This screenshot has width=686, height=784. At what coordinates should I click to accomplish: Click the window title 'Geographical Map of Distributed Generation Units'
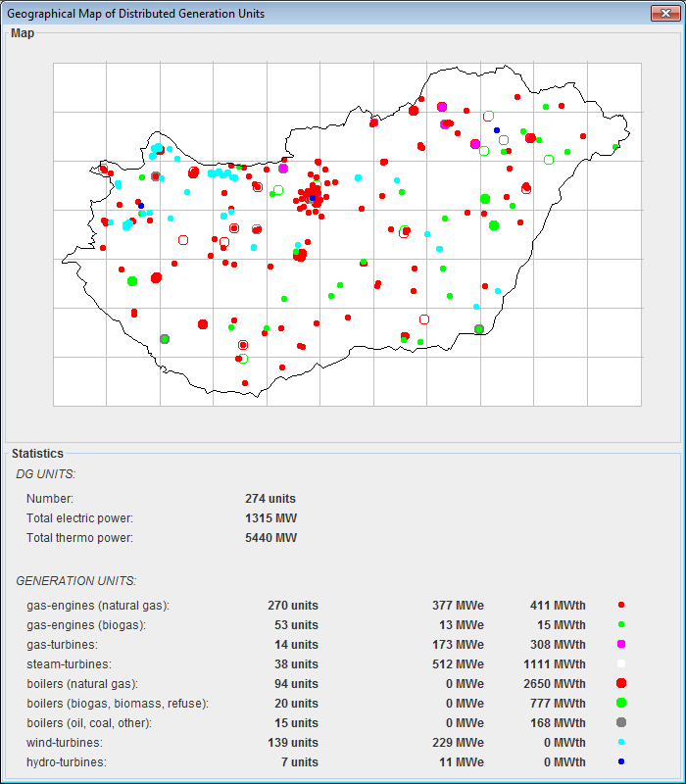[135, 14]
